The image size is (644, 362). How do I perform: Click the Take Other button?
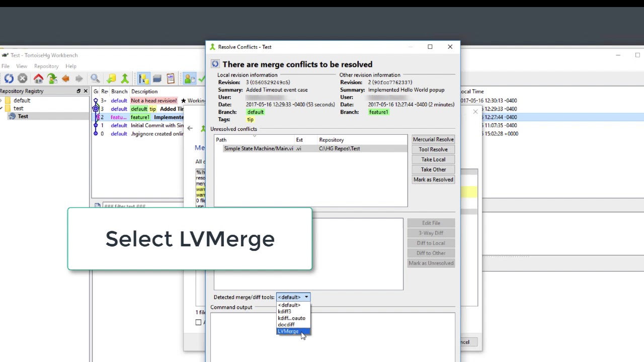433,169
